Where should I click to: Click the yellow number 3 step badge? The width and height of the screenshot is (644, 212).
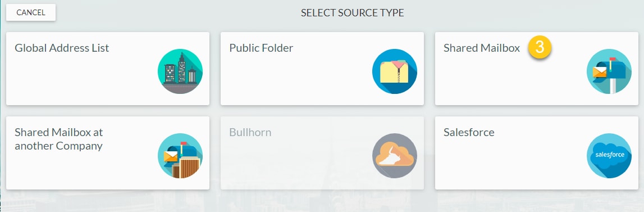pyautogui.click(x=540, y=47)
